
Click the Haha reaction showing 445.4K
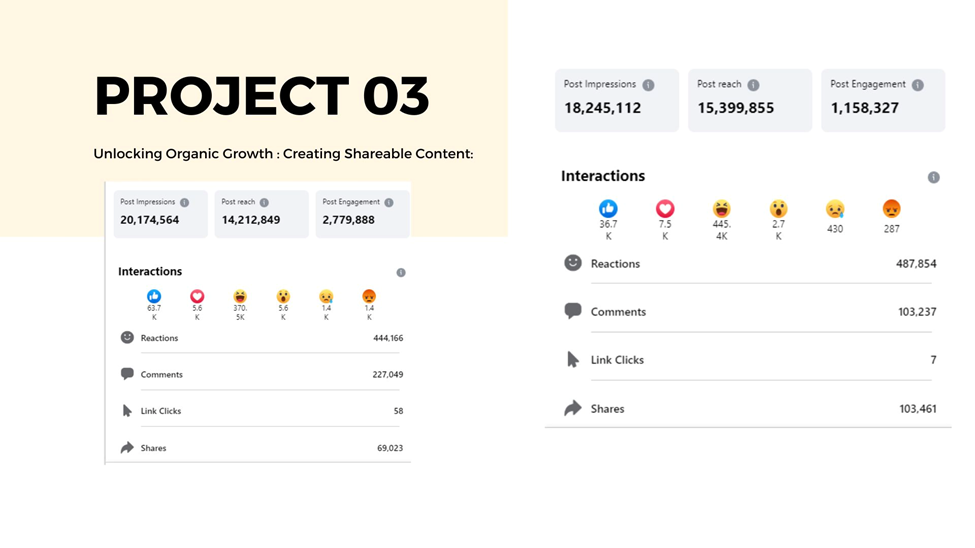click(722, 208)
